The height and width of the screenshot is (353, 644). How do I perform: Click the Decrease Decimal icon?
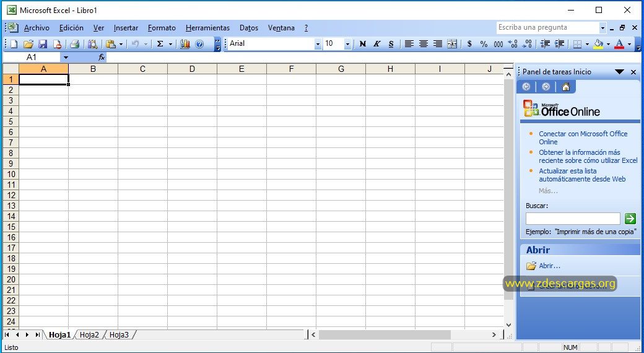click(x=527, y=44)
